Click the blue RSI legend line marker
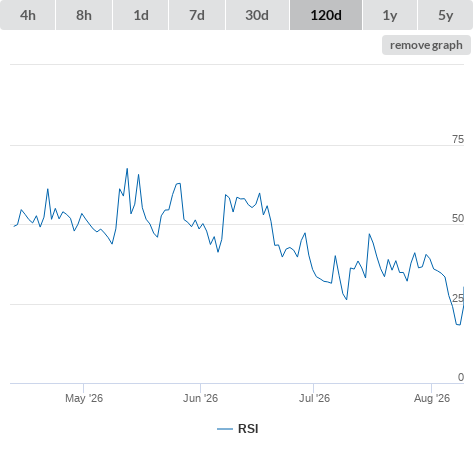The height and width of the screenshot is (455, 474). coord(225,429)
